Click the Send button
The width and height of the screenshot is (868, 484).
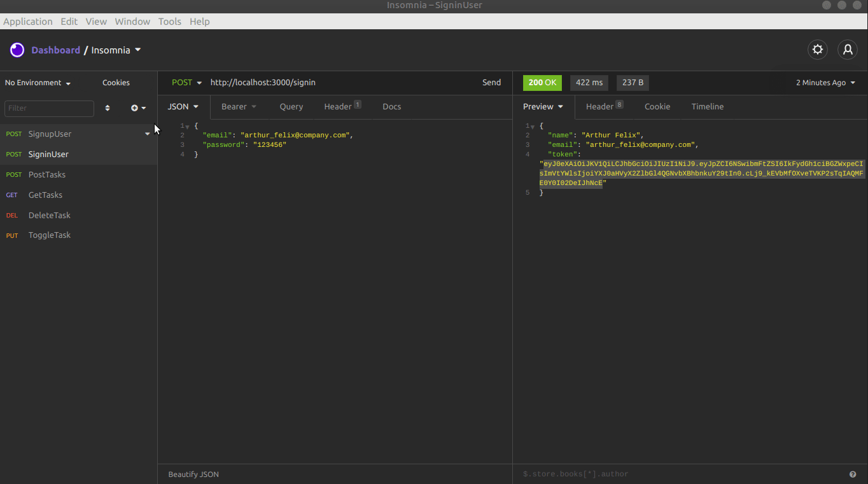491,82
